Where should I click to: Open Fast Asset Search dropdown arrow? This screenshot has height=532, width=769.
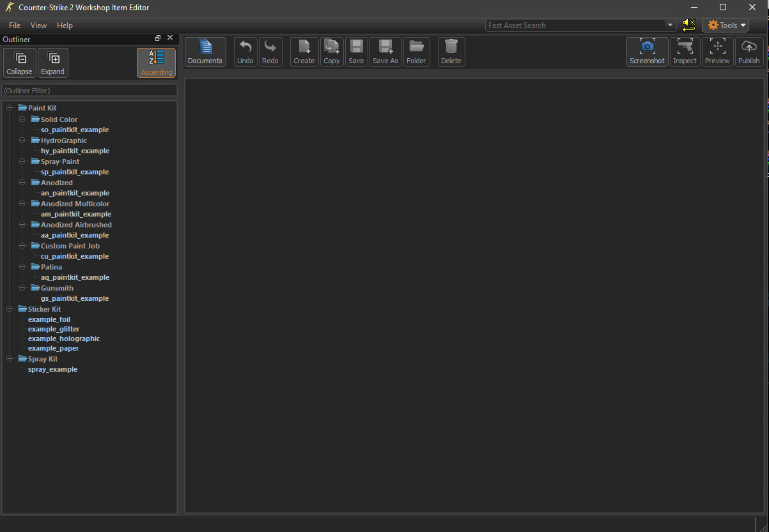(x=671, y=26)
